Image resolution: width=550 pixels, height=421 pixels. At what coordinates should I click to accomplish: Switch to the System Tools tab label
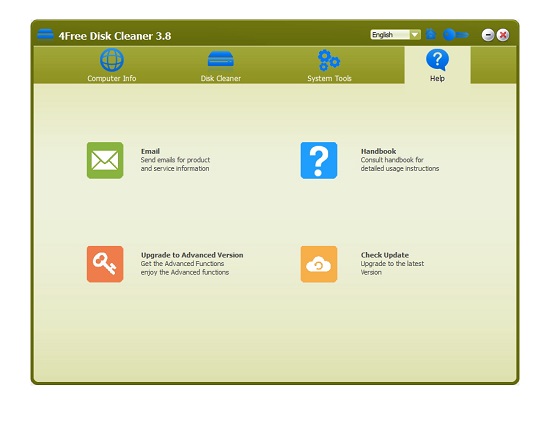tap(329, 79)
